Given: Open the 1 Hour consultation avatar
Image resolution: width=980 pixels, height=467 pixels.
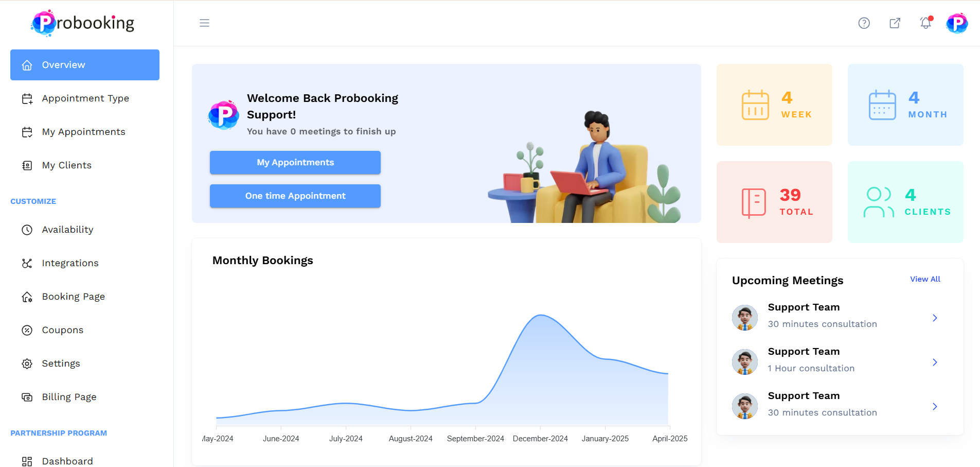Looking at the screenshot, I should coord(745,362).
